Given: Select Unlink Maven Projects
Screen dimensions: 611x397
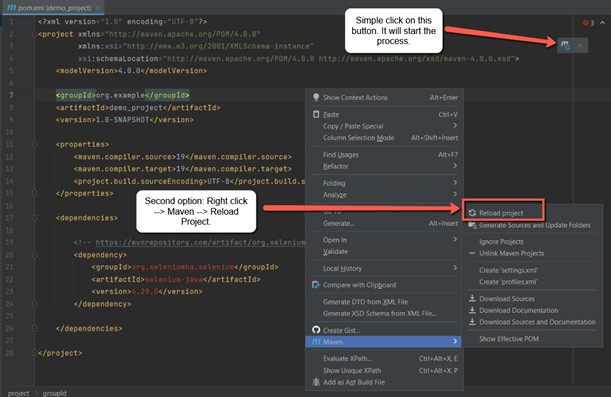Looking at the screenshot, I should coord(511,253).
